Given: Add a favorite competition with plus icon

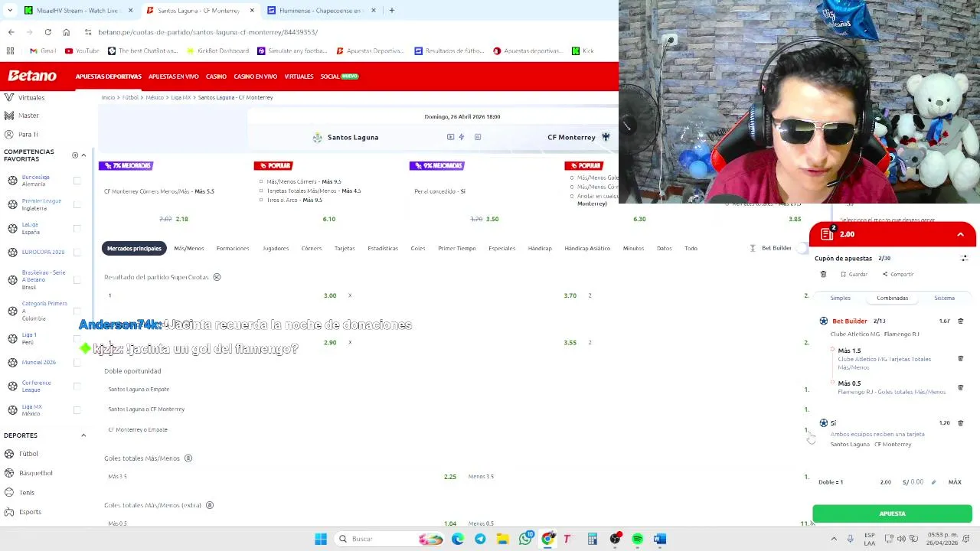Looking at the screenshot, I should pos(75,155).
